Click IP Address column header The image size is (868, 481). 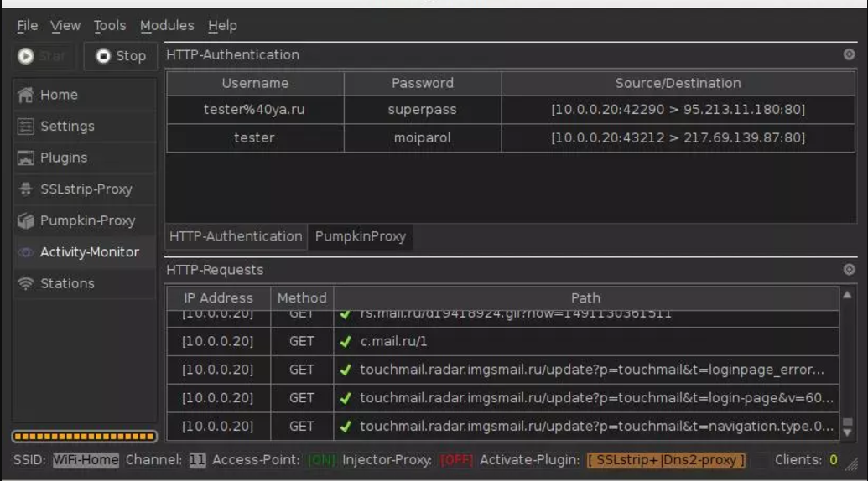218,298
